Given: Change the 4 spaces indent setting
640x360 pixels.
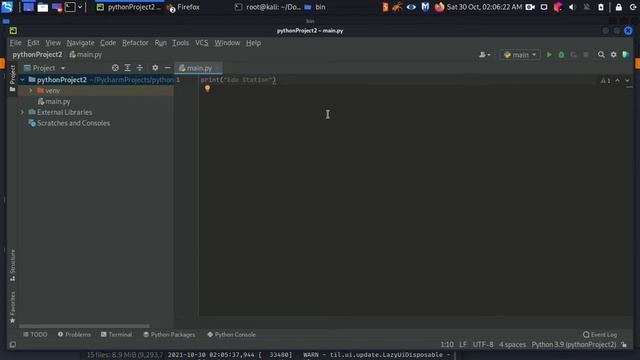Looking at the screenshot, I should click(512, 345).
